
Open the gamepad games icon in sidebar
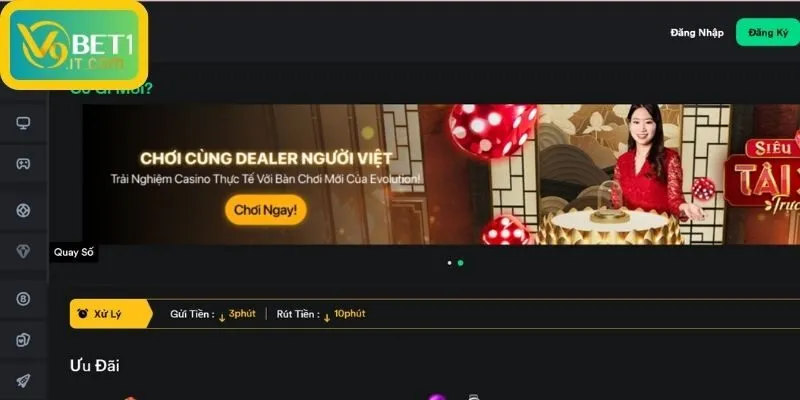(23, 164)
